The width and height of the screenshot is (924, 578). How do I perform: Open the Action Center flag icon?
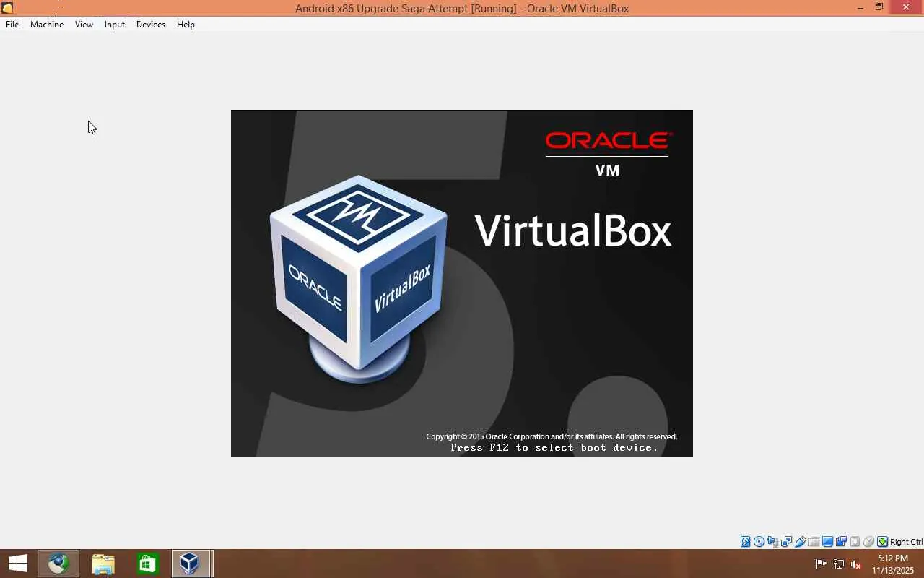coord(821,564)
